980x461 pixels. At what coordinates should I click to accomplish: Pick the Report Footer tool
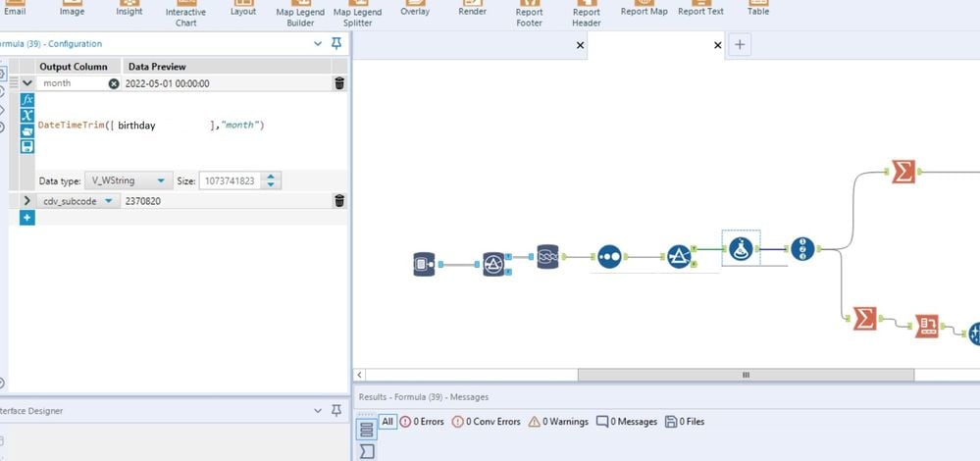[530, 14]
